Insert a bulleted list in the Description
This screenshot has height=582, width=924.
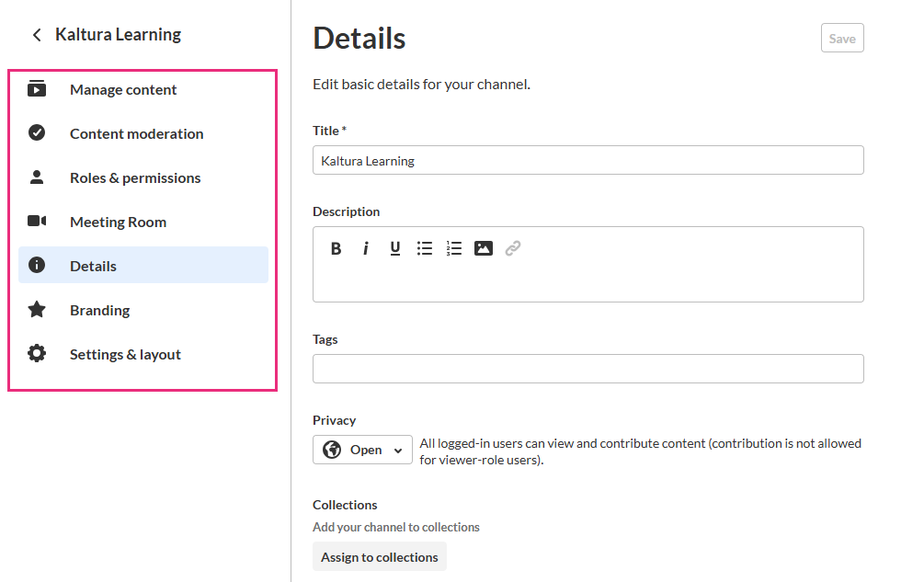click(x=424, y=248)
